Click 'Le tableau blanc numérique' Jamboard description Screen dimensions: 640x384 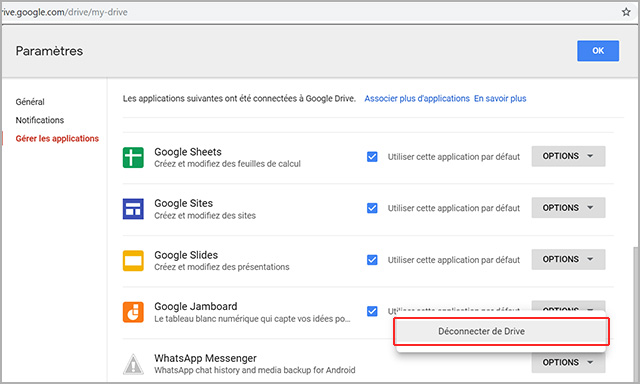[252, 319]
